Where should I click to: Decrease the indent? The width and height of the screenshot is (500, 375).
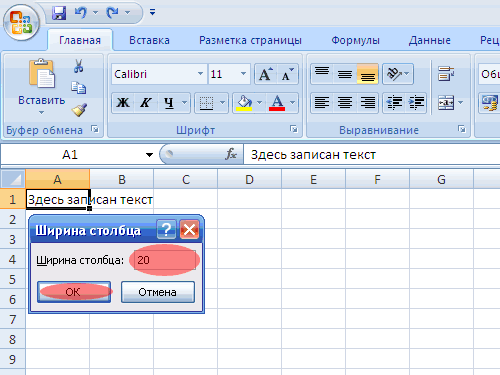pyautogui.click(x=394, y=103)
